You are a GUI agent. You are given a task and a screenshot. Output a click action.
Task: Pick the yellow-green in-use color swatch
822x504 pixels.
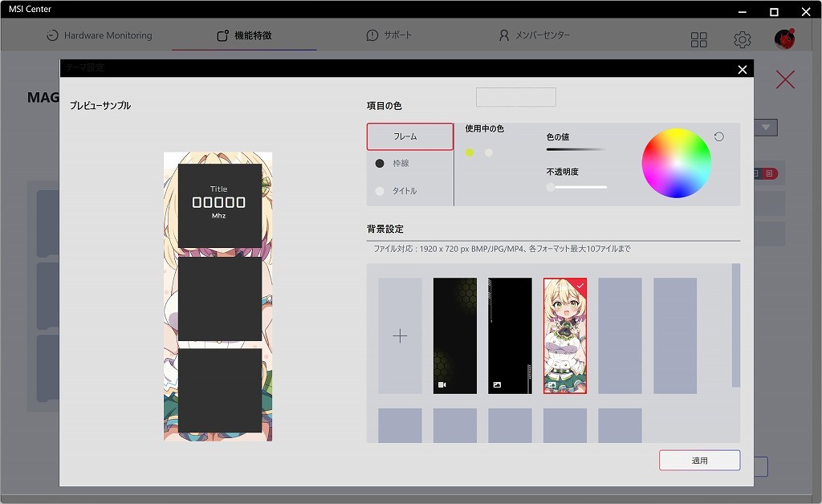(x=469, y=152)
